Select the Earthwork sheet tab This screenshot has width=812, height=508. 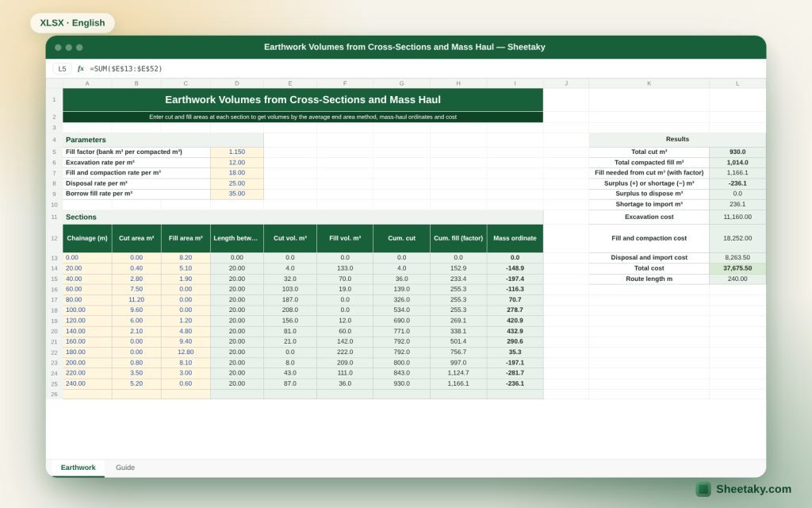point(79,468)
